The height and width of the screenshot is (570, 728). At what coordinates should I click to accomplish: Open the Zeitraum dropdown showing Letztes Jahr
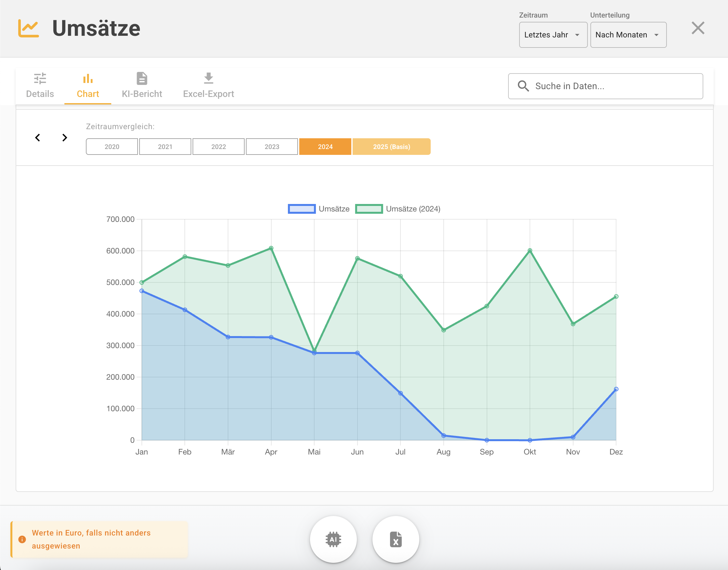click(553, 34)
